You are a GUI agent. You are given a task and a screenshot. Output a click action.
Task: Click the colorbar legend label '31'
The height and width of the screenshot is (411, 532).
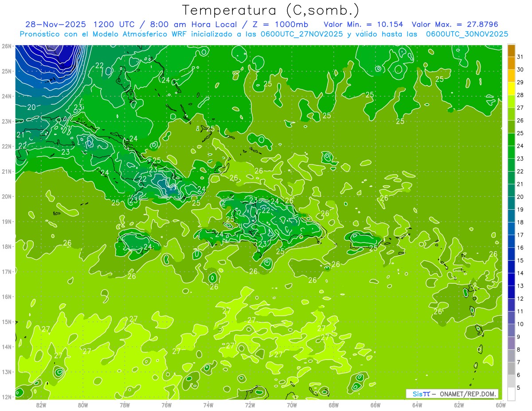(x=520, y=57)
